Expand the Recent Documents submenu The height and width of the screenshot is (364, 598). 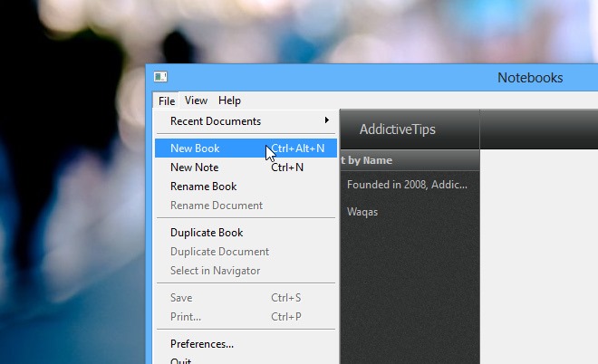point(246,120)
